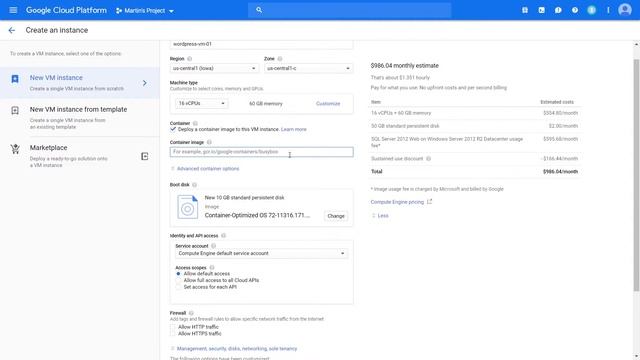The height and width of the screenshot is (360, 640).
Task: Open the feedback icon in header
Action: (x=558, y=10)
